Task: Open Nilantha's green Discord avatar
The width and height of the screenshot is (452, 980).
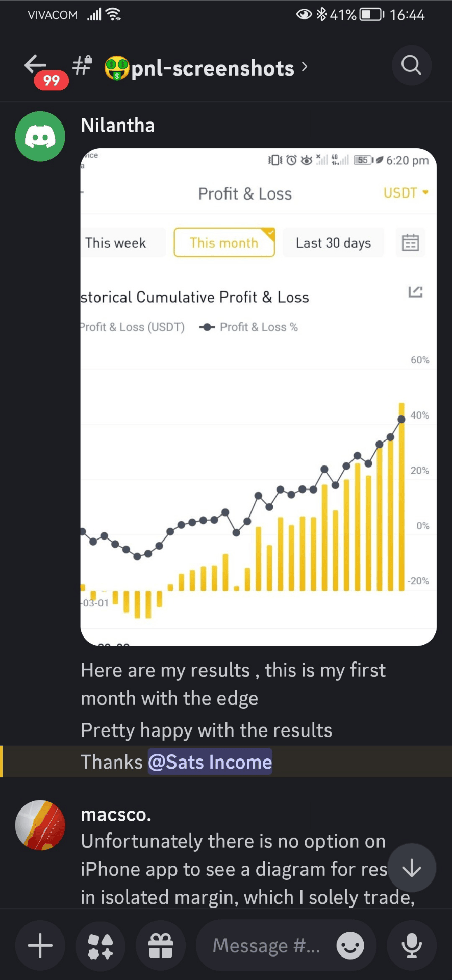Action: 40,136
